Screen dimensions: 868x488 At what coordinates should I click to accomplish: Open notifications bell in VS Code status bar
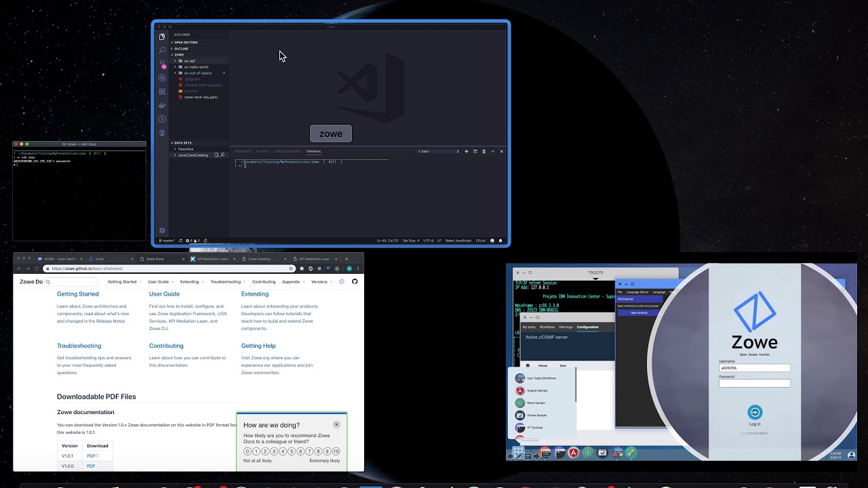coord(500,241)
